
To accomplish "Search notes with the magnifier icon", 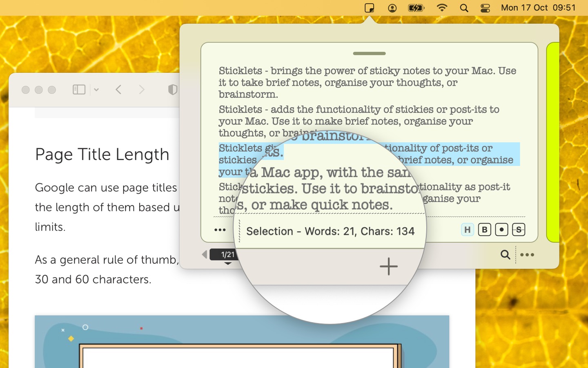I will (505, 255).
